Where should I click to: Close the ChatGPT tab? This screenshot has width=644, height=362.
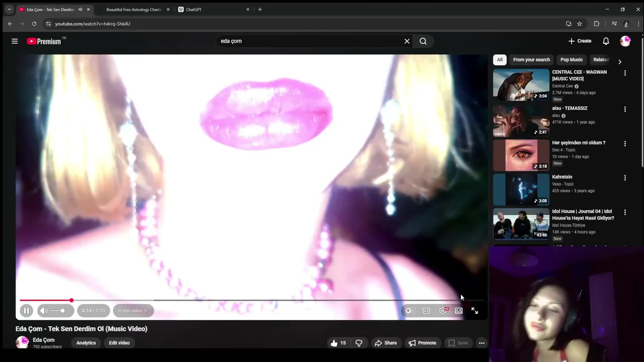(248, 10)
